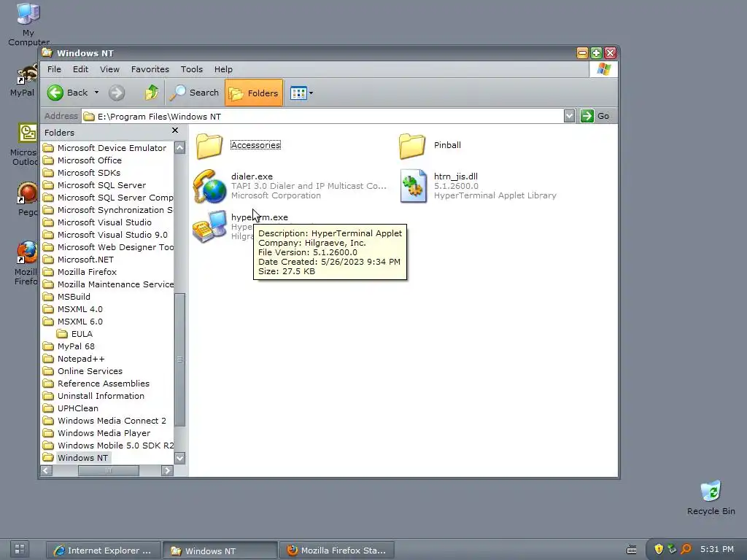The height and width of the screenshot is (560, 747).
Task: Click the green Back arrow icon
Action: point(55,93)
